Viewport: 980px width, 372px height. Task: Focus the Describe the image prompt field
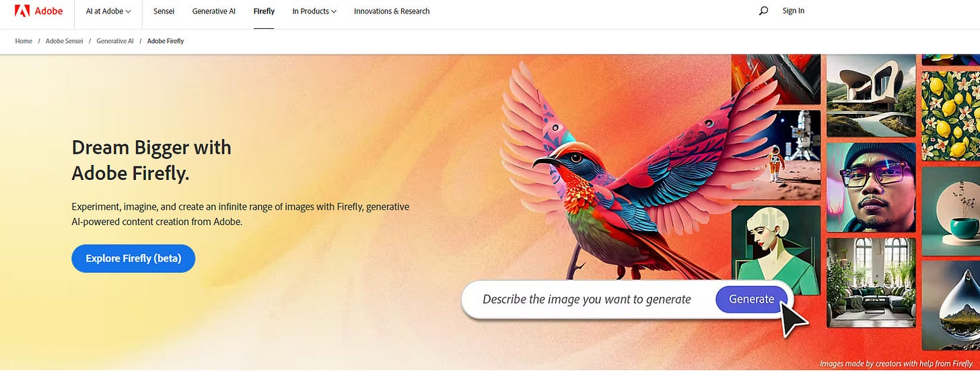coord(587,299)
